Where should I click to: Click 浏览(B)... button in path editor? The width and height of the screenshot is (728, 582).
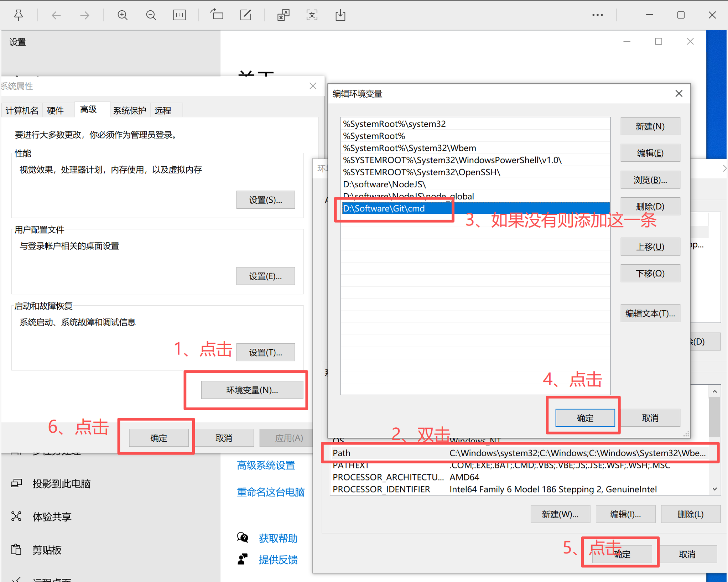[650, 180]
